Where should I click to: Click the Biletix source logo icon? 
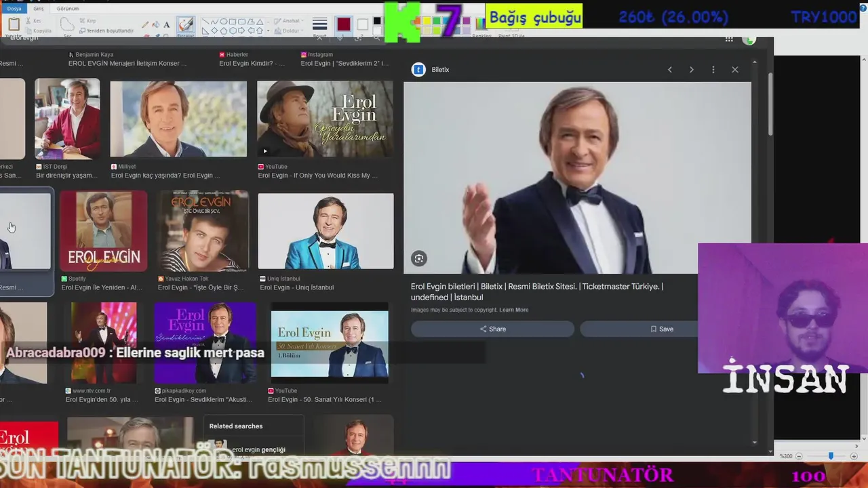point(418,70)
